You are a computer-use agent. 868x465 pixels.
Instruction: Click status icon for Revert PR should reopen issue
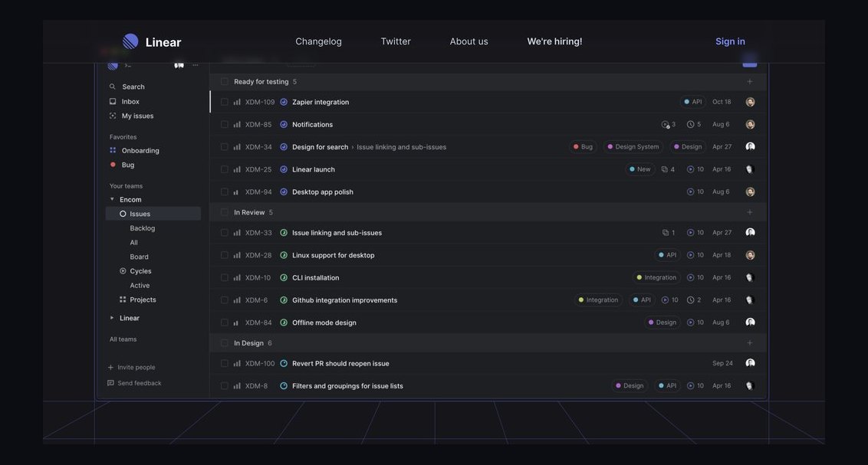click(284, 363)
